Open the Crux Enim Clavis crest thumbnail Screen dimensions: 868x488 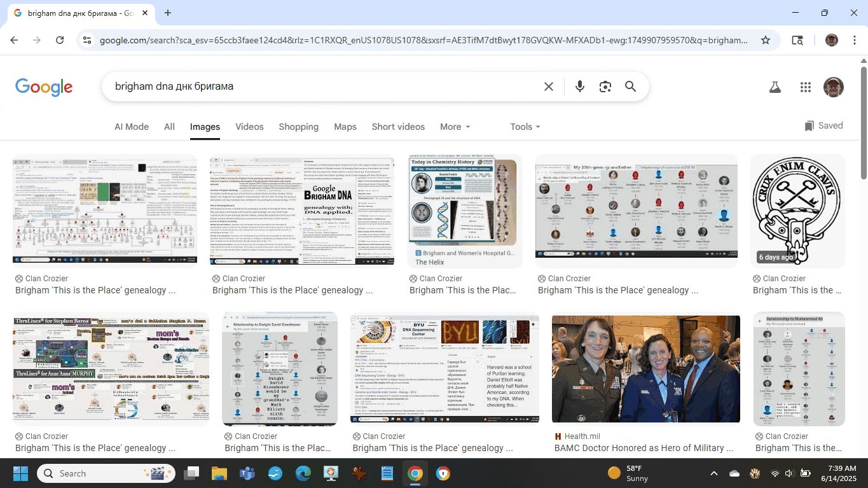tap(798, 211)
